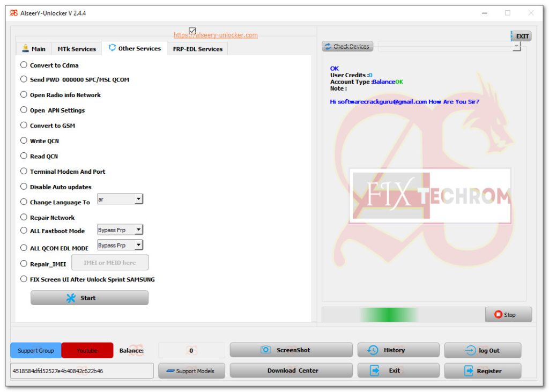Open alseery-unlocker.com link
The height and width of the screenshot is (392, 549).
coord(216,35)
